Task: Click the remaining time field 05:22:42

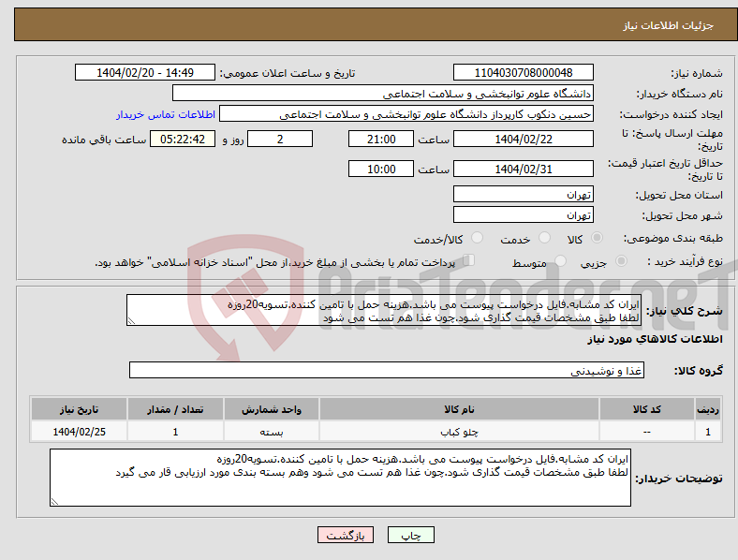Action: click(x=183, y=139)
